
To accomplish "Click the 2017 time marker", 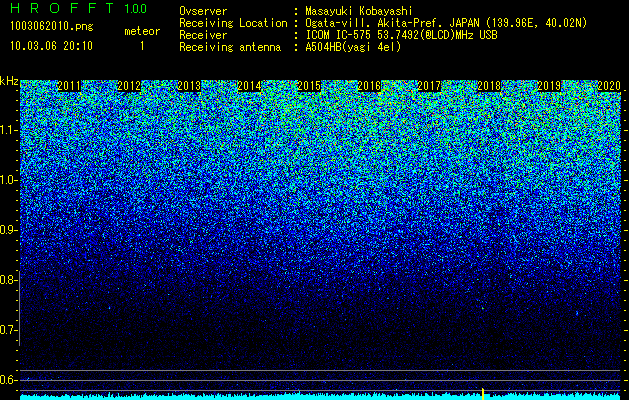I will tap(429, 86).
